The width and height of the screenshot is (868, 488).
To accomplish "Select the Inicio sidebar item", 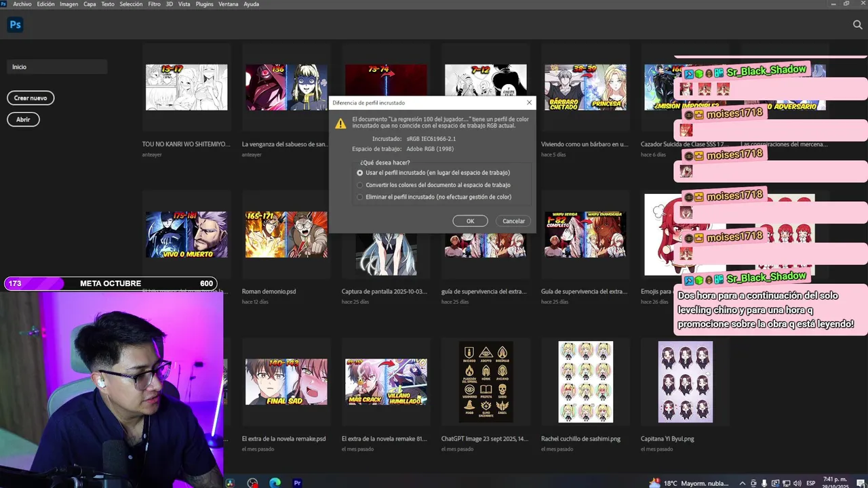I will coord(57,67).
